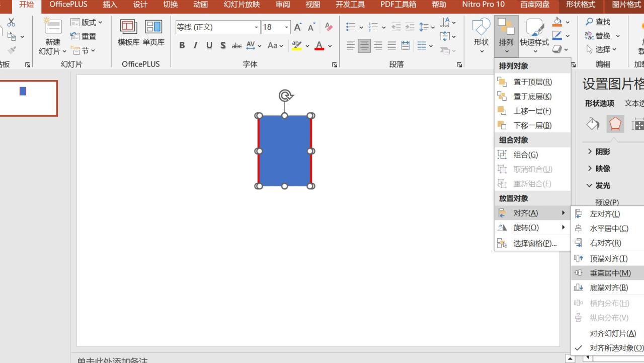Switch to the 插入 ribbon tab
This screenshot has height=363, width=644.
pyautogui.click(x=110, y=5)
